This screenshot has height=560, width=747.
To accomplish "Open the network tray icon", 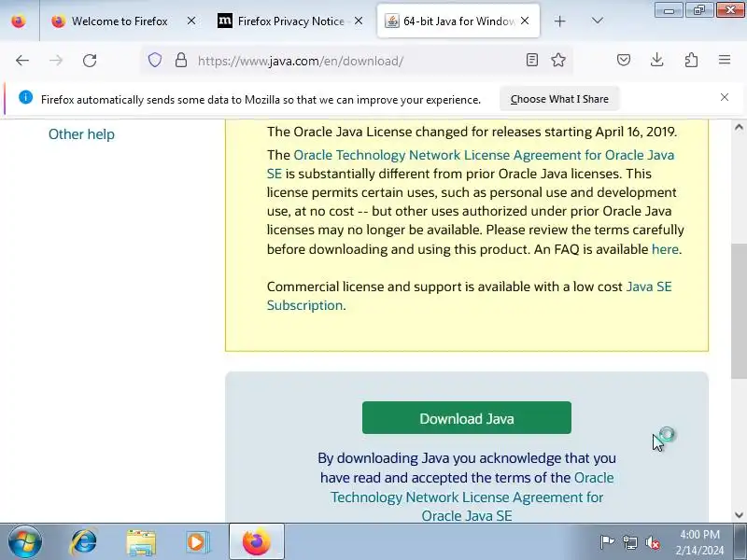I will [629, 542].
